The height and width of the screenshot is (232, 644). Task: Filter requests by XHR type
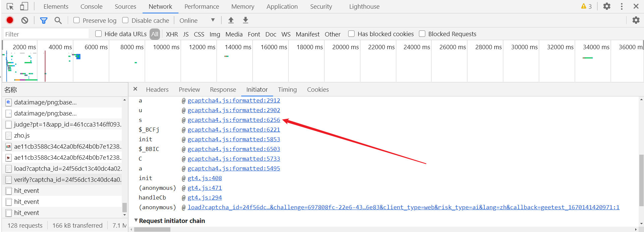click(x=172, y=34)
